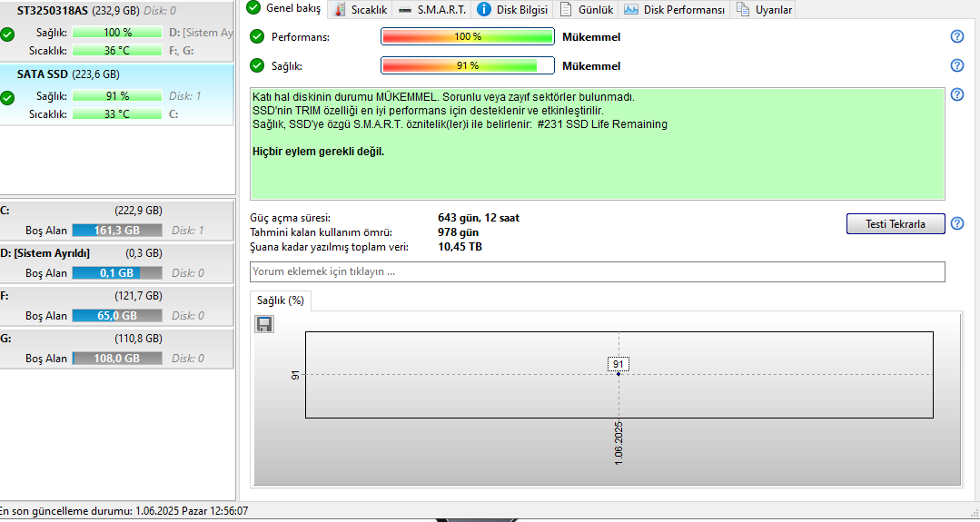Click the chart icon on Disk Performansı tab

click(631, 9)
